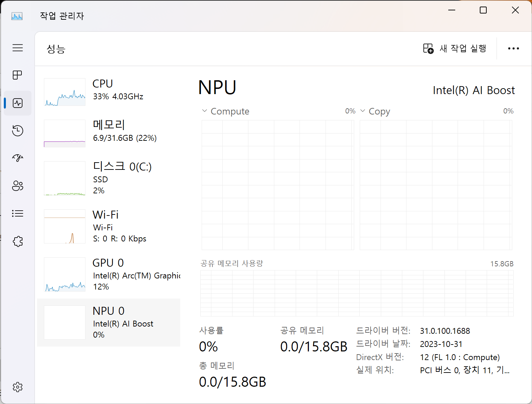Screen dimensions: 532x404
Task: Open the hamburger navigation menu
Action: (x=18, y=48)
